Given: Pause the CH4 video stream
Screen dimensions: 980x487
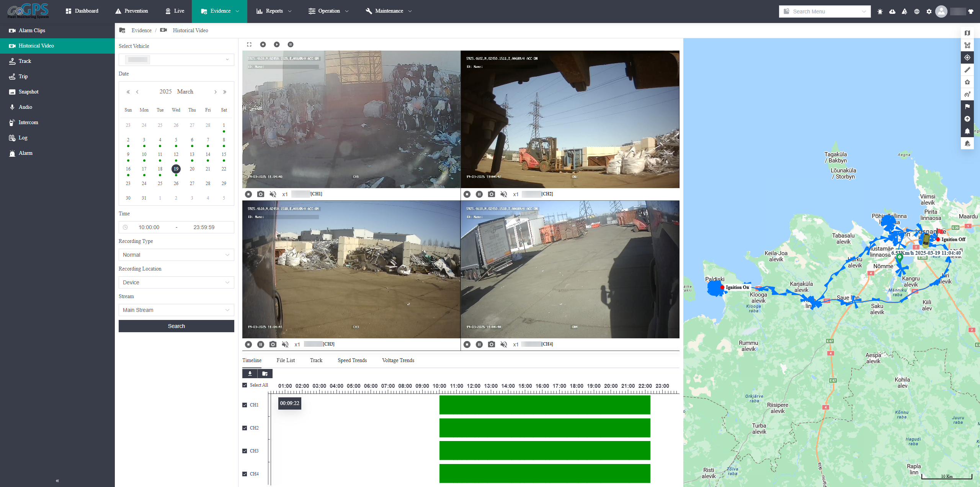Looking at the screenshot, I should (x=479, y=344).
